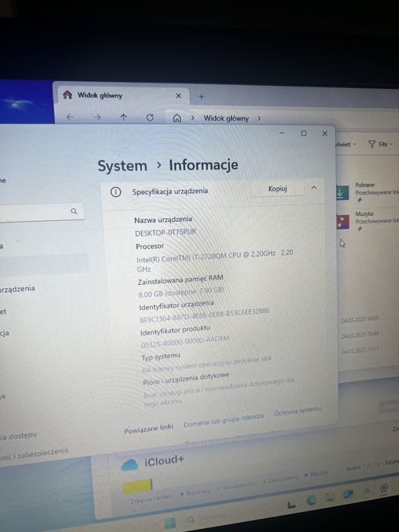Select the device ID starting BF9C1364
The height and width of the screenshot is (532, 399).
(x=204, y=315)
